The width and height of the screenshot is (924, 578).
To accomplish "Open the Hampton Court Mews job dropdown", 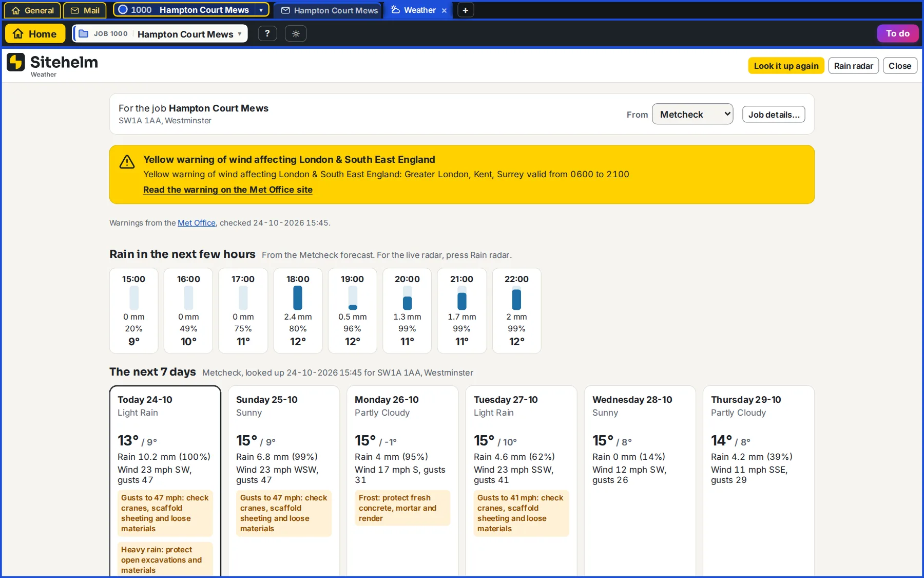I will pos(161,34).
